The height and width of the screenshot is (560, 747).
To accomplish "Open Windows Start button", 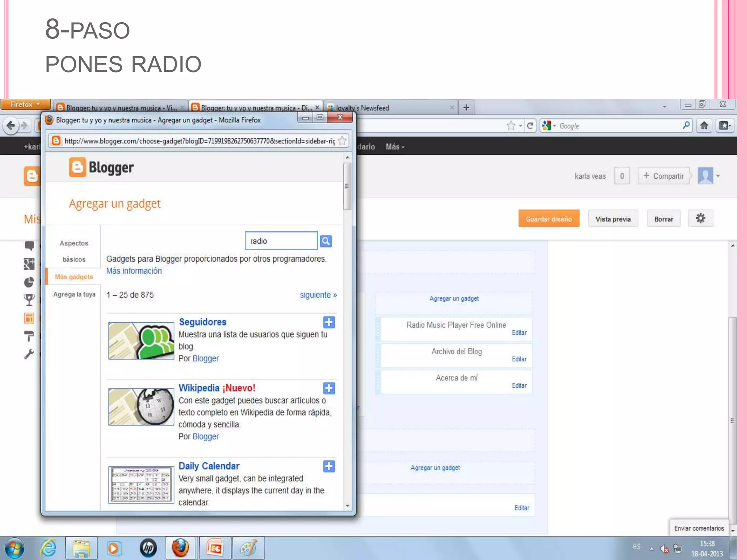I will click(14, 548).
